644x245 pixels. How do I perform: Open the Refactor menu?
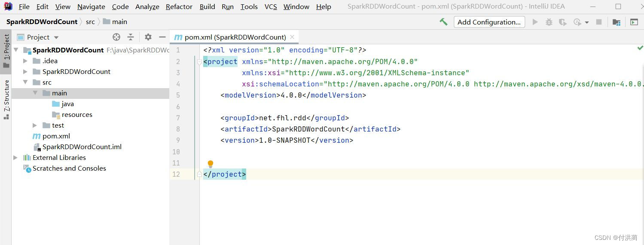[179, 6]
